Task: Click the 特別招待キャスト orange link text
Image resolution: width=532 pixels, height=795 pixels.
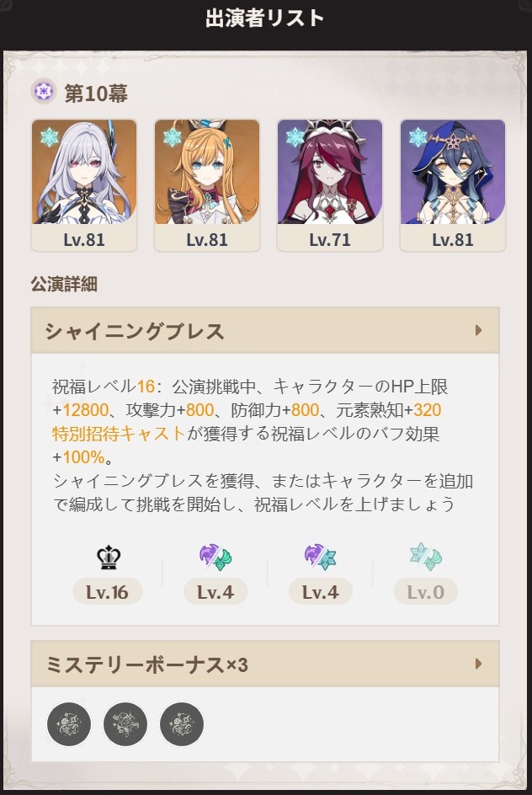Action: (119, 434)
